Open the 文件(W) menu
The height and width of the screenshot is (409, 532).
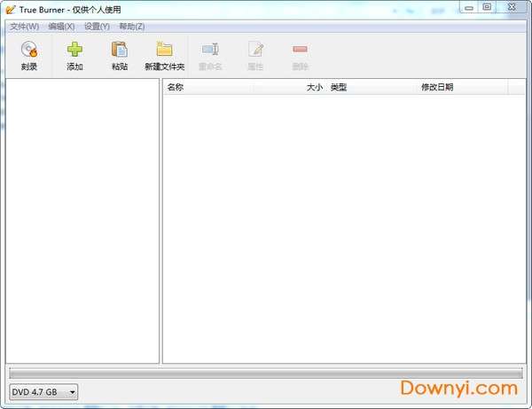[24, 27]
